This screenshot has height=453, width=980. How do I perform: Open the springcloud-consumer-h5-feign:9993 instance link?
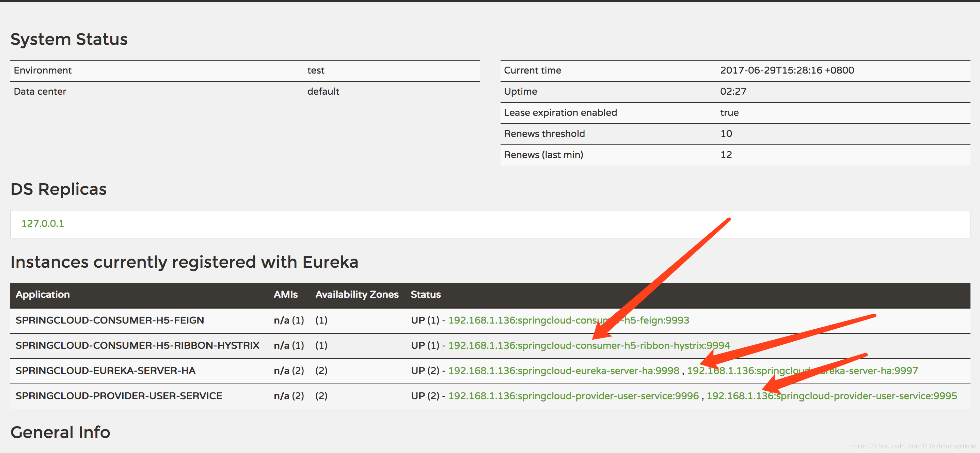(x=569, y=320)
